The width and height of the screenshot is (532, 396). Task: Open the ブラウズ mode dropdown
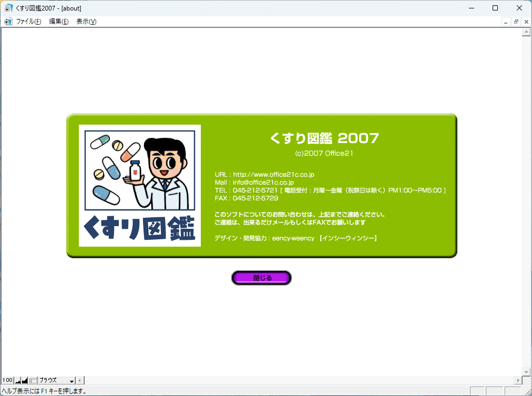click(x=57, y=380)
